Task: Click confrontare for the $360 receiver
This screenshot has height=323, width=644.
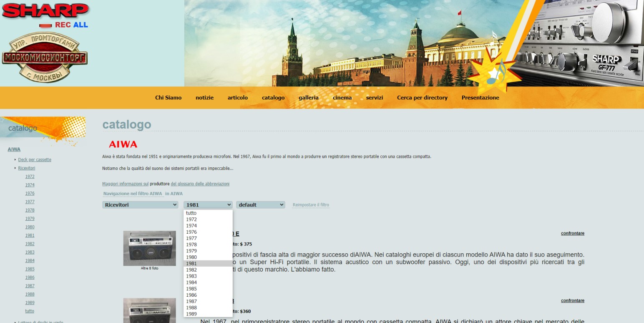Action: click(x=573, y=300)
